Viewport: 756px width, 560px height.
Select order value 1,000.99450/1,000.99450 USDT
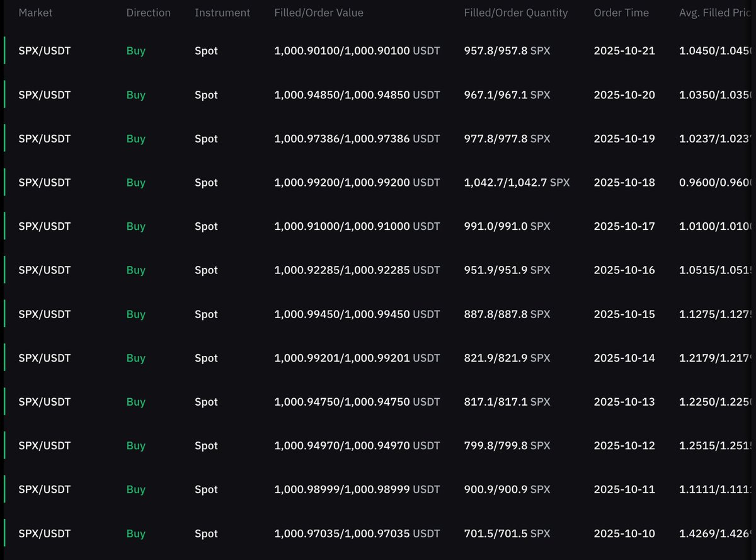(357, 314)
